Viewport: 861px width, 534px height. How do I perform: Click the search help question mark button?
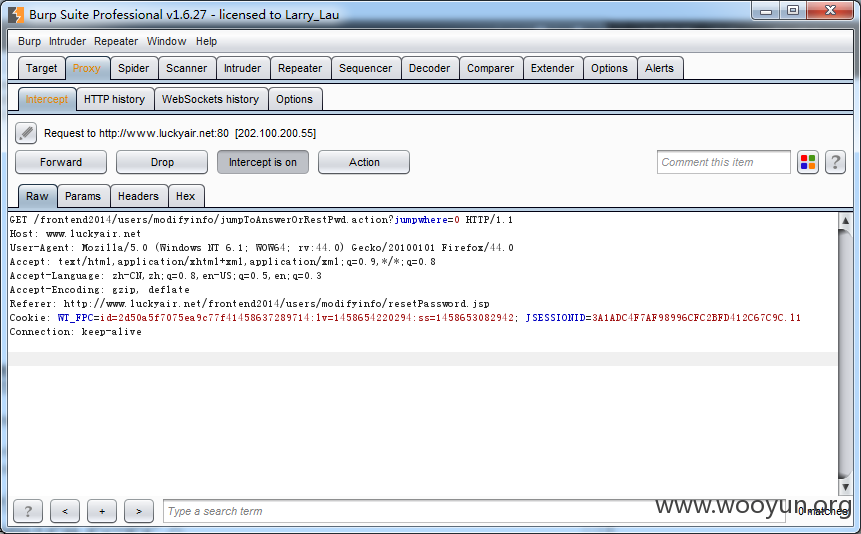[x=27, y=511]
